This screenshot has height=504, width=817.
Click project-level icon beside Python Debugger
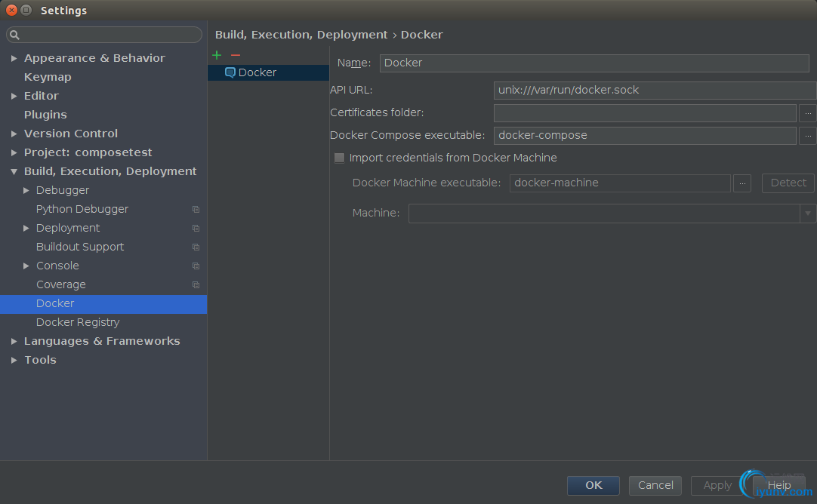click(196, 209)
